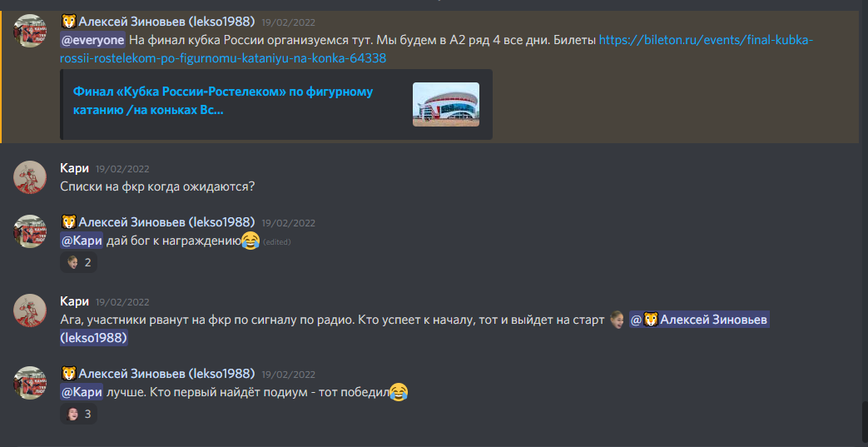
Task: Click Алексей's avatar beside «лучше. Кто первый» message
Action: click(x=30, y=382)
